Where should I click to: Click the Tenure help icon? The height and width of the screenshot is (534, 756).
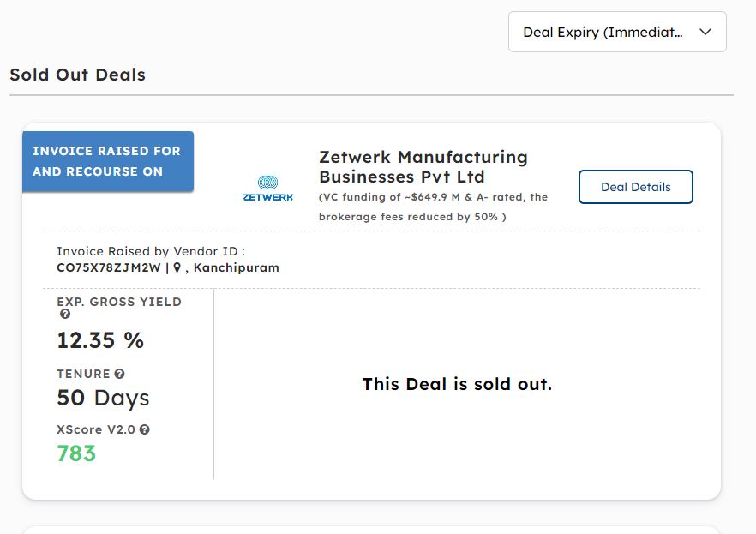120,374
